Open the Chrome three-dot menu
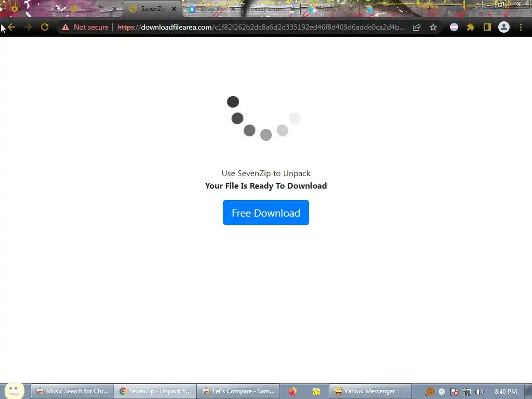 tap(521, 27)
